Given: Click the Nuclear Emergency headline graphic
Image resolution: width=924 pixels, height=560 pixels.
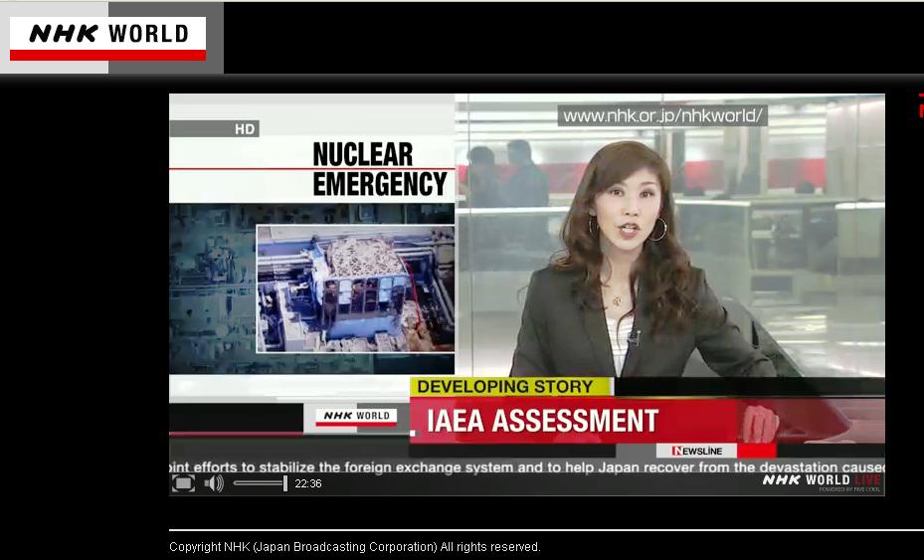Looking at the screenshot, I should [x=378, y=169].
